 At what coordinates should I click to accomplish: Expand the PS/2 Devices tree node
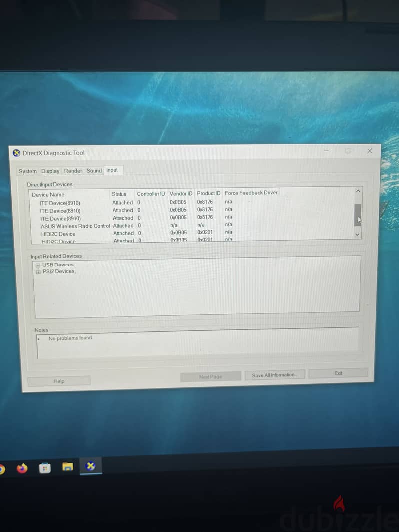[x=38, y=272]
